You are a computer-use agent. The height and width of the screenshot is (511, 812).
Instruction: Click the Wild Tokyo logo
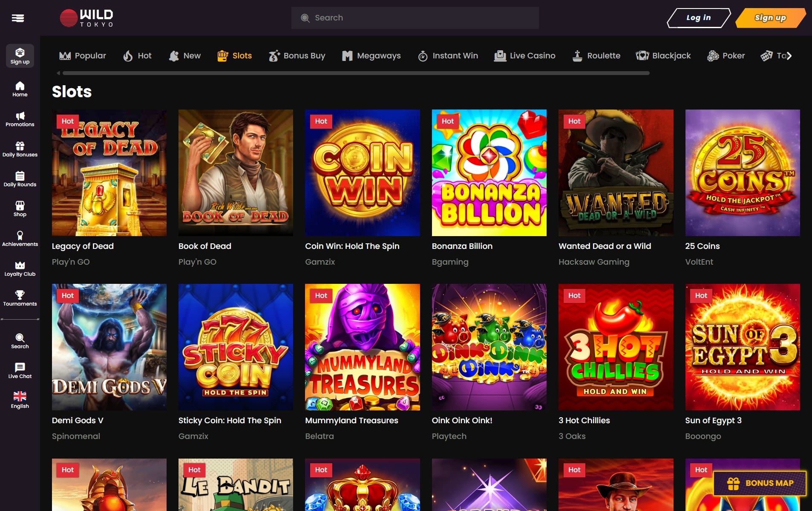tap(86, 18)
